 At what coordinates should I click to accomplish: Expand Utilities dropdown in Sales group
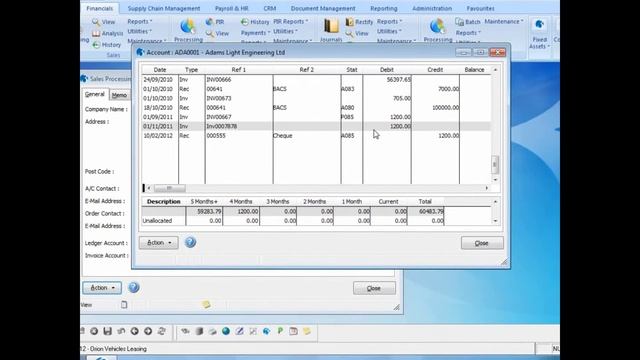pos(140,31)
